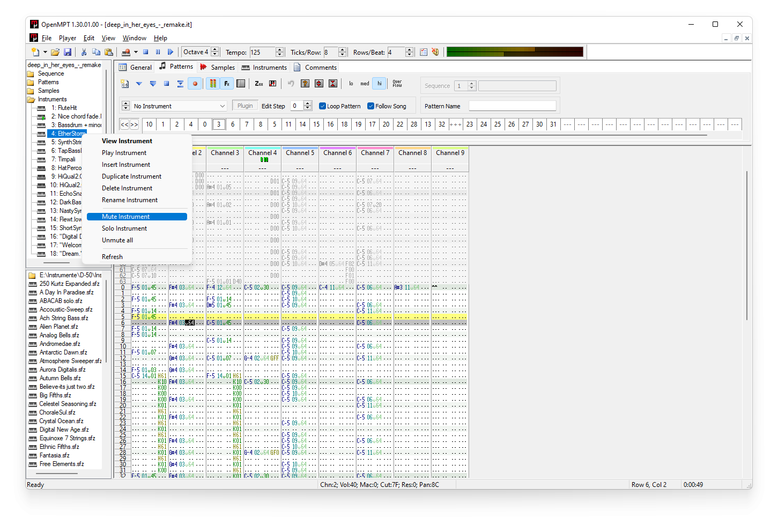Click the Channel 5 header
778x532 pixels.
[x=300, y=153]
